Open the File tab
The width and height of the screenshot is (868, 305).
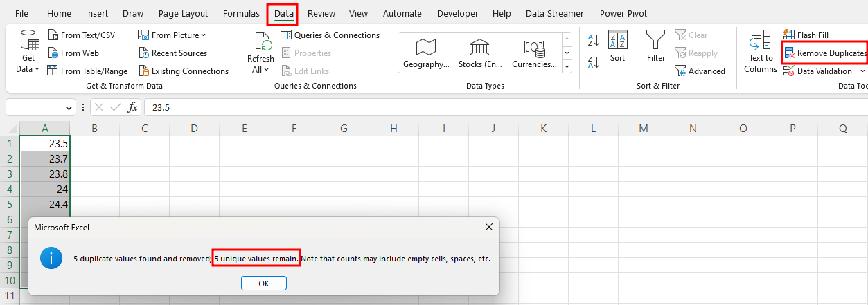(21, 13)
